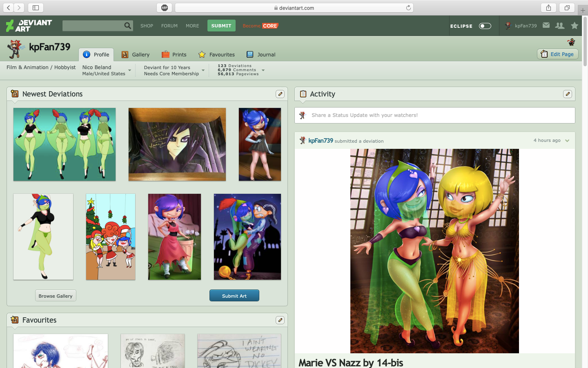This screenshot has height=368, width=588.
Task: Expand Deviant for 10 Years dropdown
Action: tap(203, 70)
